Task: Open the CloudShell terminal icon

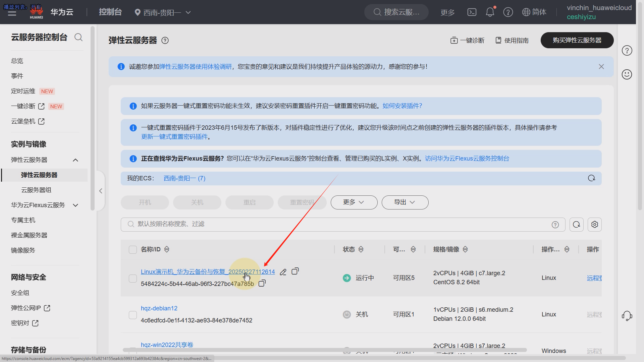Action: tap(472, 12)
